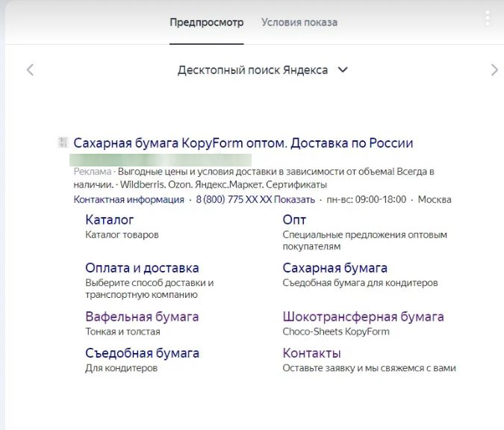Open the Каталог sitelink
The image size is (504, 430).
point(110,219)
